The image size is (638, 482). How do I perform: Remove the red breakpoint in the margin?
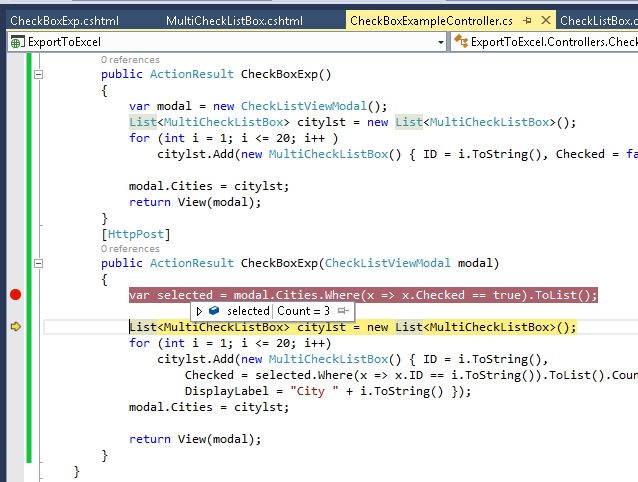pyautogui.click(x=15, y=294)
